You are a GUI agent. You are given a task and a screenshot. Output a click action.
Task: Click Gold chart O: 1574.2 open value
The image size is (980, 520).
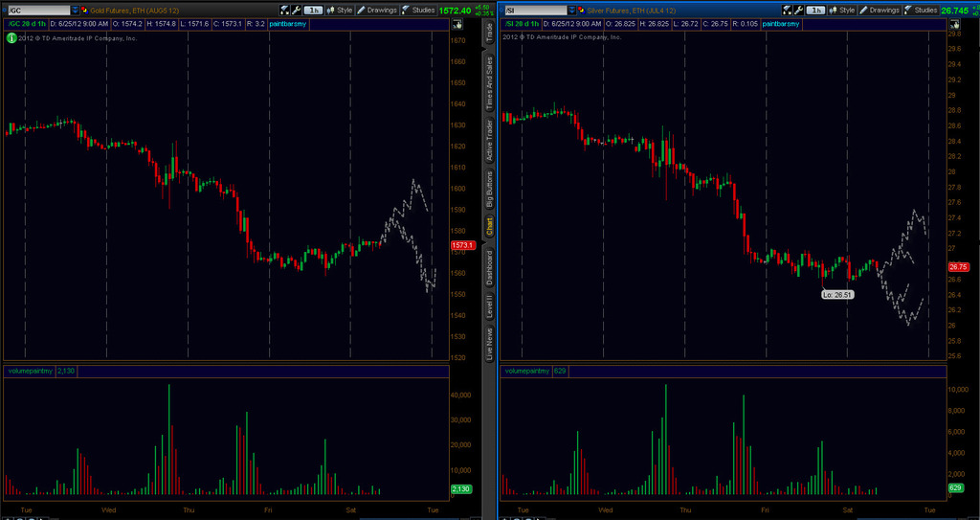pyautogui.click(x=128, y=24)
